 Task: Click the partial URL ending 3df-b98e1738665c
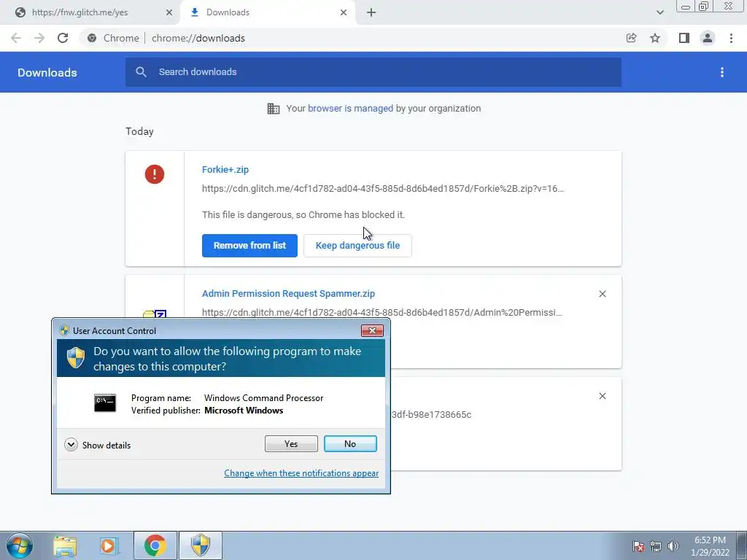[431, 415]
